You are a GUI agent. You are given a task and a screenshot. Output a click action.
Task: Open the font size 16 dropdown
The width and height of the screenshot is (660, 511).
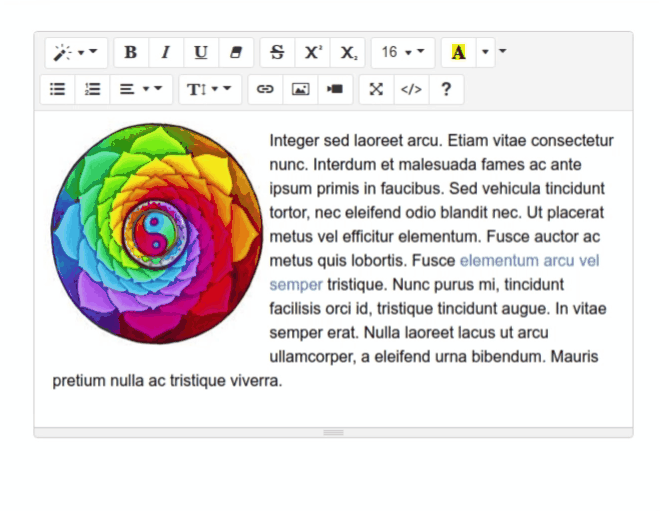click(402, 52)
